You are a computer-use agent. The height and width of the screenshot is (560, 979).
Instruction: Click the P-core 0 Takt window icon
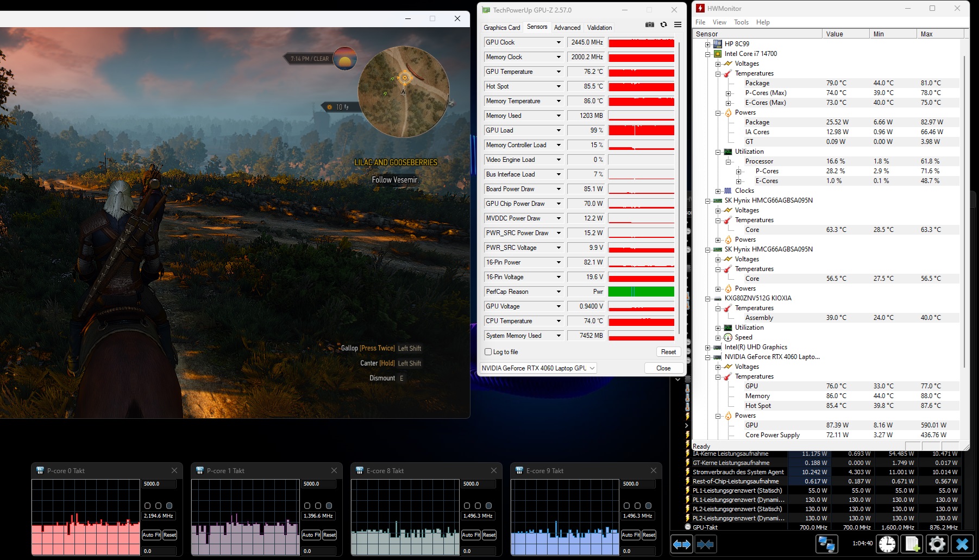[x=40, y=470]
